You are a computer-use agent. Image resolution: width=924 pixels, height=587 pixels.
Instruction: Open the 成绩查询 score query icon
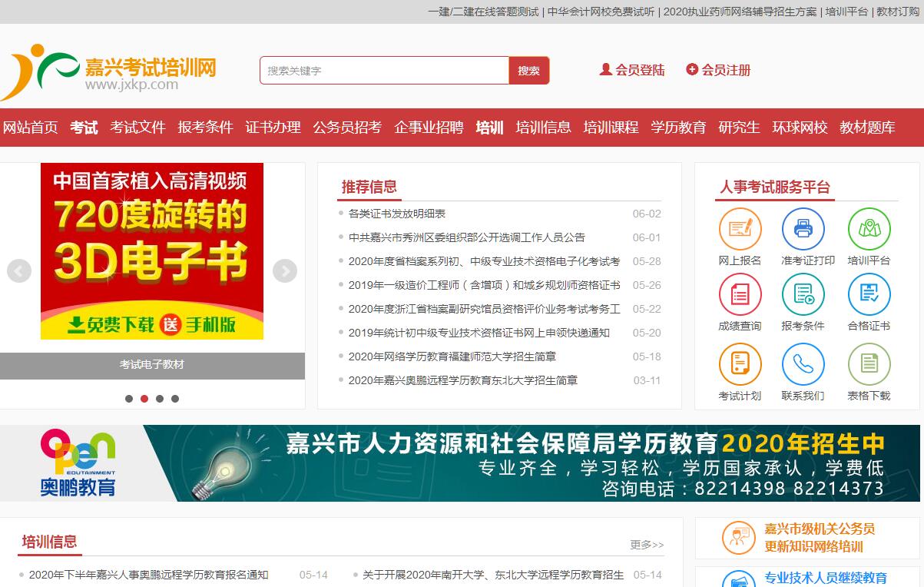point(740,295)
